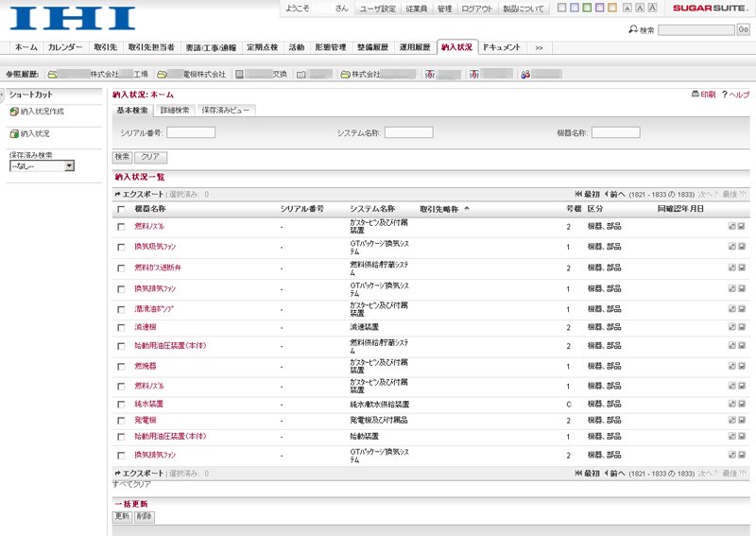Viewport: 756px width, 536px height.
Task: Click the detail view icon for 減速機 row
Action: (x=742, y=327)
